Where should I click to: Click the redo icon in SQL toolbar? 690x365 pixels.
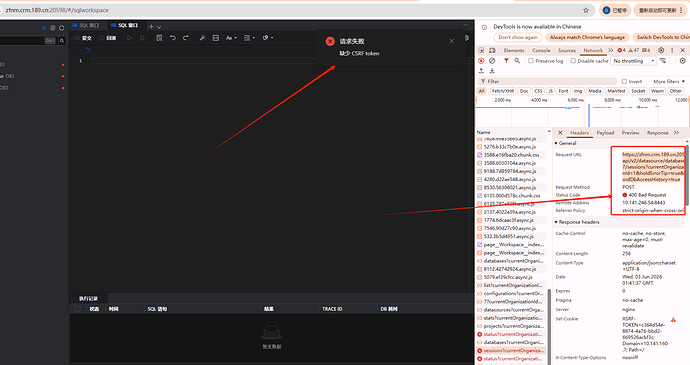(x=186, y=38)
